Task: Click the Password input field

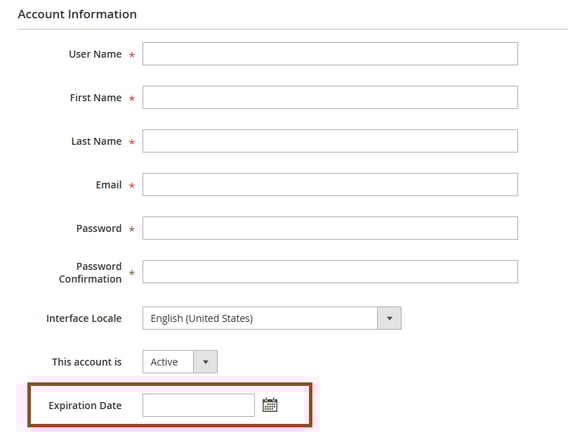Action: pos(330,228)
